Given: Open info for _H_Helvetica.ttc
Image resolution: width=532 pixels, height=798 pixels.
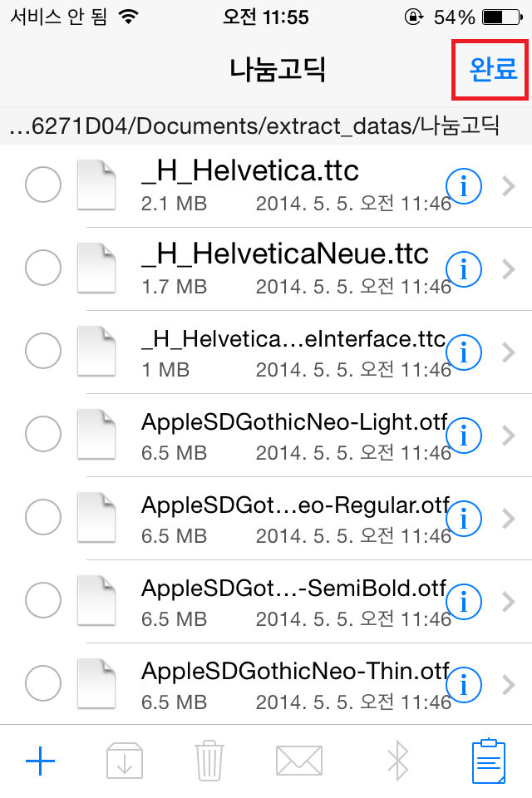Looking at the screenshot, I should (x=464, y=187).
